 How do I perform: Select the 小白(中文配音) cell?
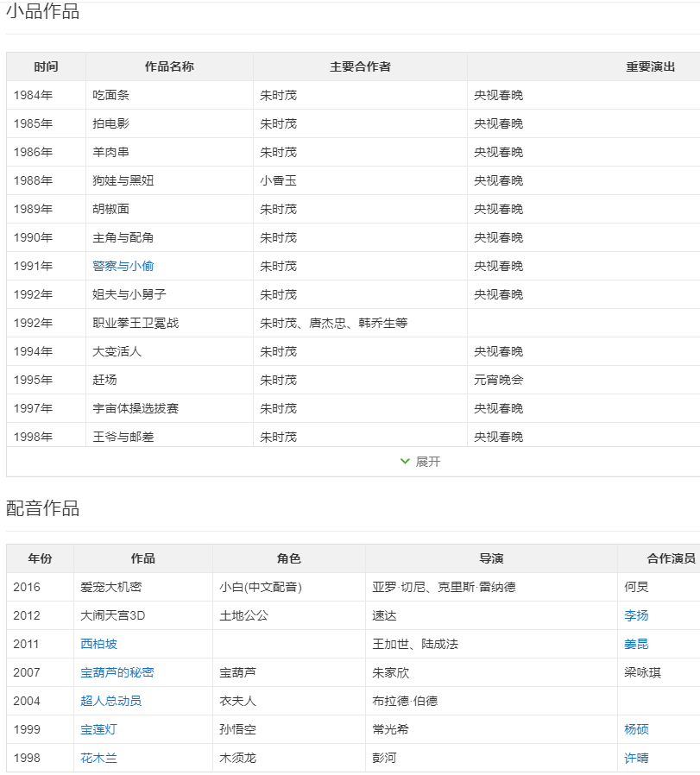289,587
